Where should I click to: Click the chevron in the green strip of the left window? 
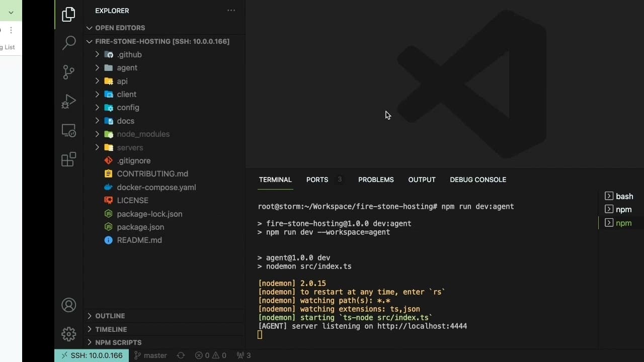pos(11,12)
